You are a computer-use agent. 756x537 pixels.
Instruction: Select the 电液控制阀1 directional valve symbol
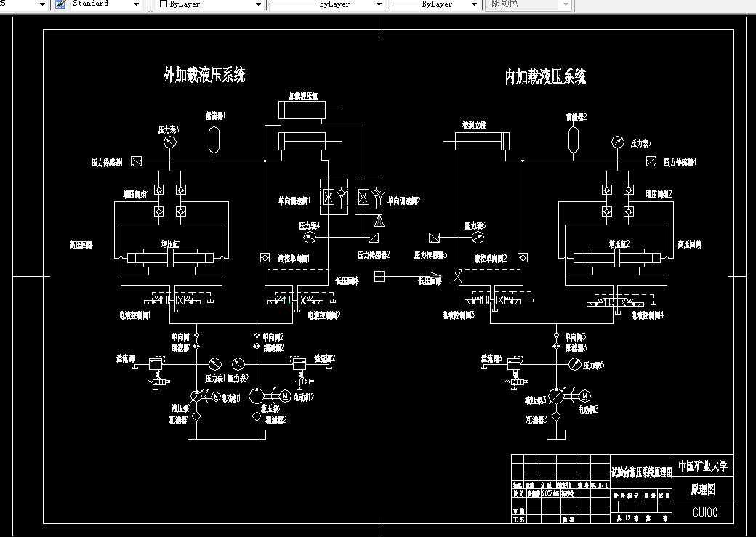173,301
